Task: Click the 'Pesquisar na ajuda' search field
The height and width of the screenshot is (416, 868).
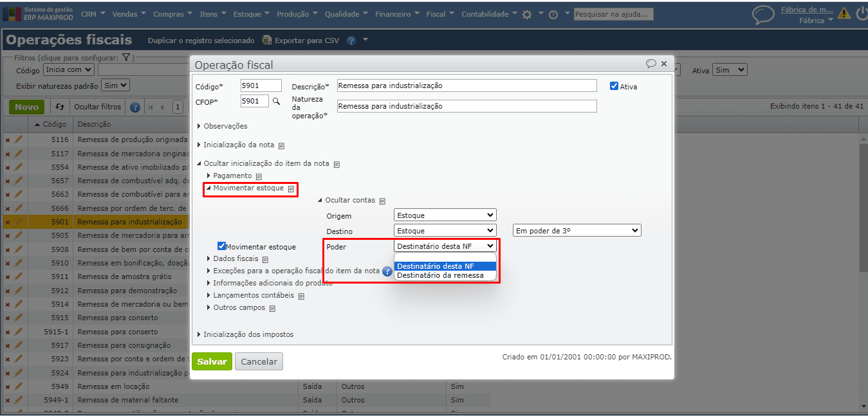Action: coord(613,14)
